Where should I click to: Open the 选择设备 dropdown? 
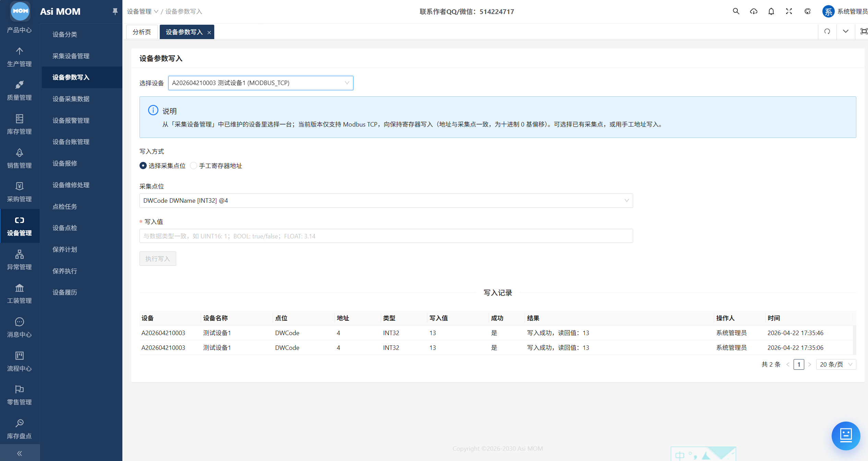[261, 83]
